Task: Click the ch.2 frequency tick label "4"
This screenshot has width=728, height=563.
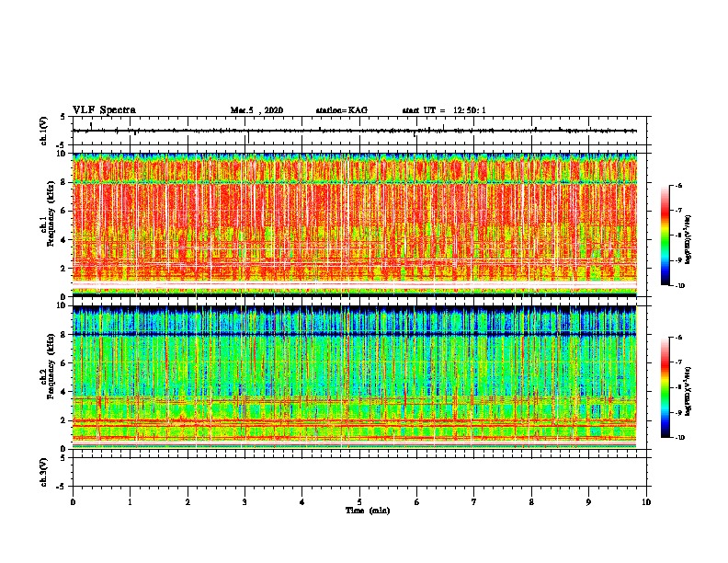Action: pyautogui.click(x=64, y=392)
